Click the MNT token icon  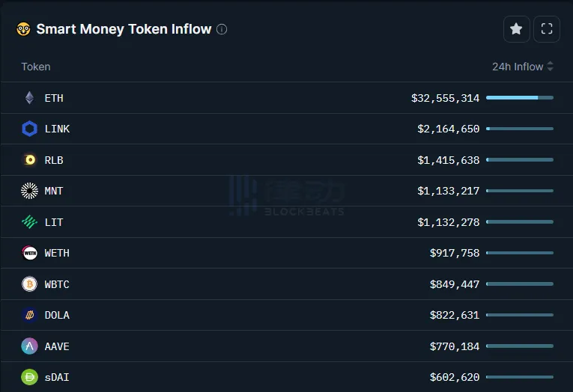[x=30, y=191]
